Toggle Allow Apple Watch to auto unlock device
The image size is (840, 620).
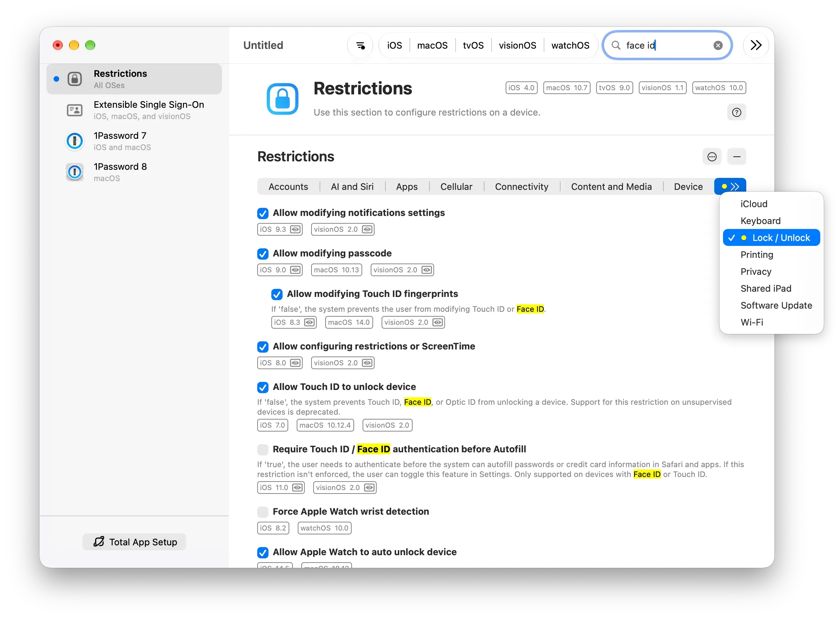coord(263,553)
